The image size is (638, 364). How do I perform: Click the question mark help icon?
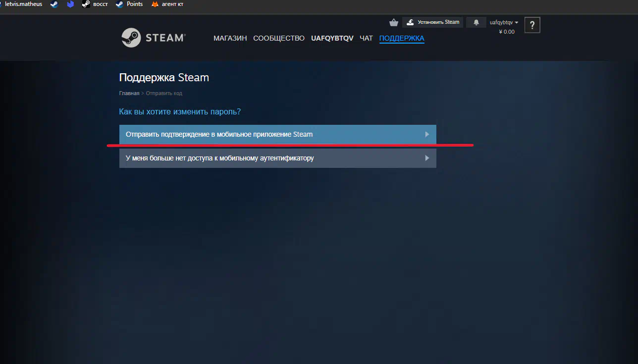pyautogui.click(x=532, y=25)
